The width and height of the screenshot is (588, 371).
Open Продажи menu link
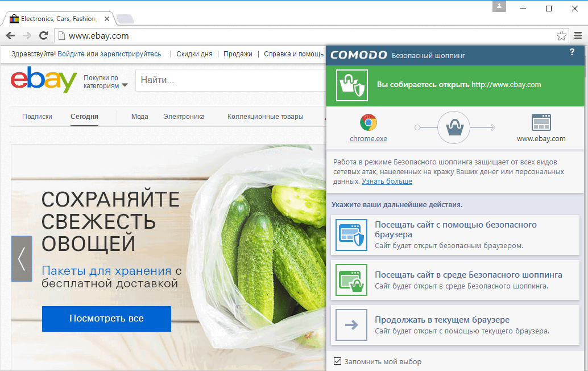pyautogui.click(x=238, y=54)
